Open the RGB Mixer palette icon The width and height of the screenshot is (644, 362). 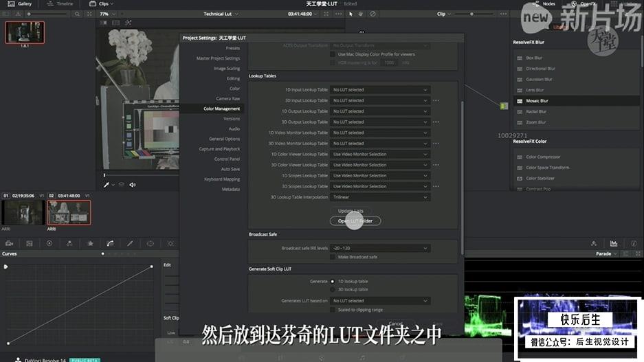(69, 243)
